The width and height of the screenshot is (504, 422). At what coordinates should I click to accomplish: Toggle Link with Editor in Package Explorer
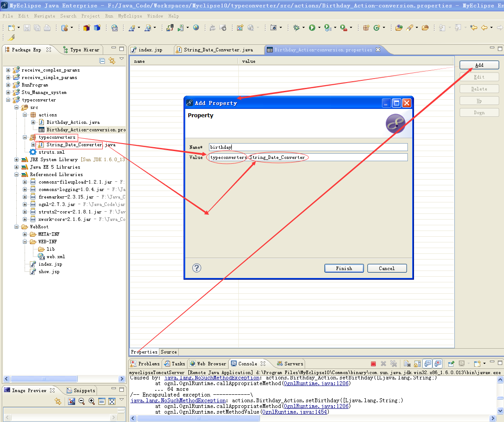tap(112, 61)
